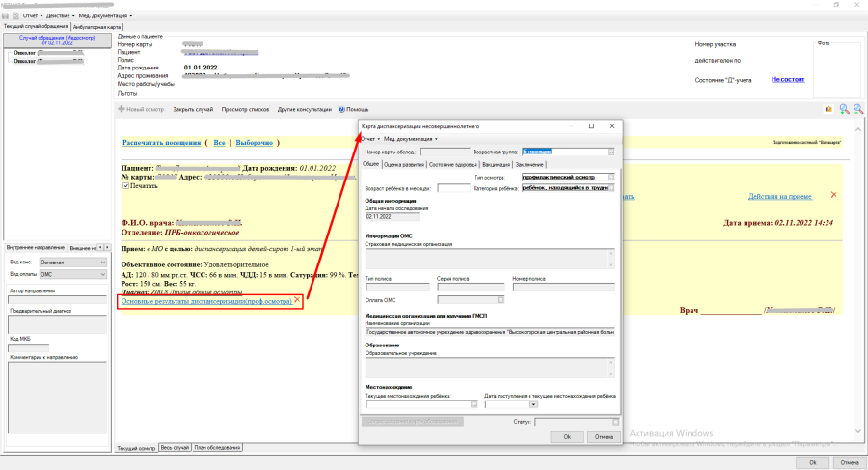Screen dimensions: 868x470
Task: Open the Вакцинация tab
Action: 496,165
